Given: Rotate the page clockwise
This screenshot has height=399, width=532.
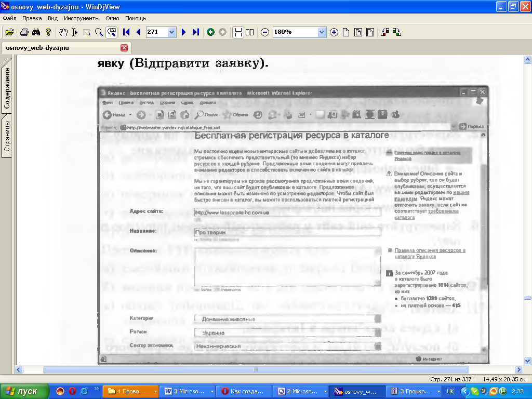Looking at the screenshot, I should coord(397,32).
